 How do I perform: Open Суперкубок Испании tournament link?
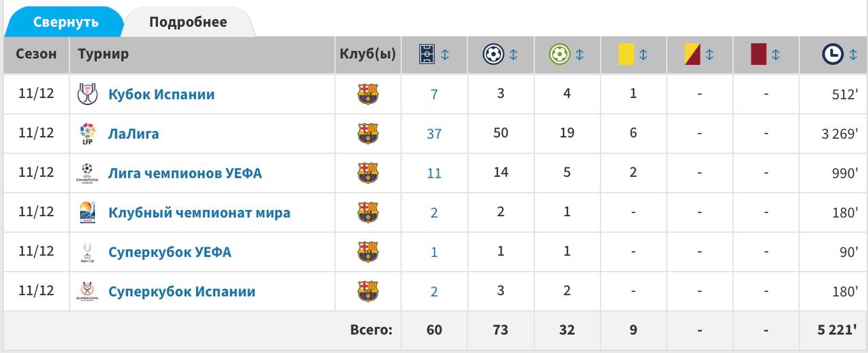(x=182, y=291)
